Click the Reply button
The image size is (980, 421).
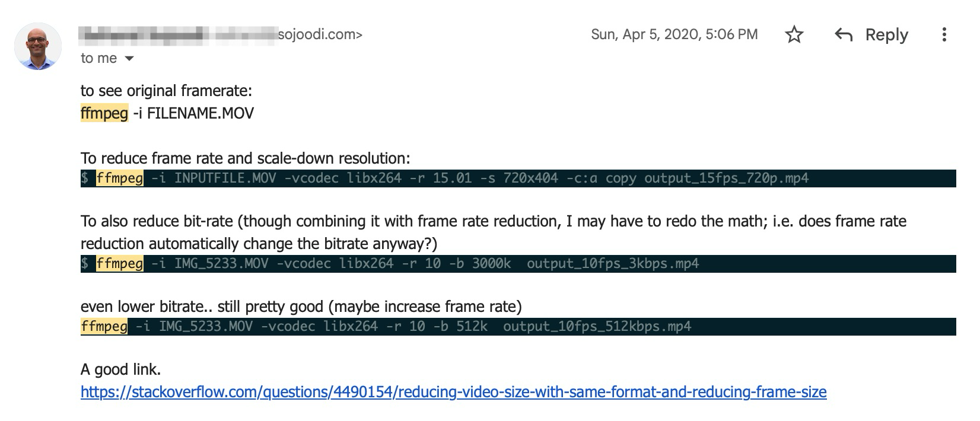[886, 35]
